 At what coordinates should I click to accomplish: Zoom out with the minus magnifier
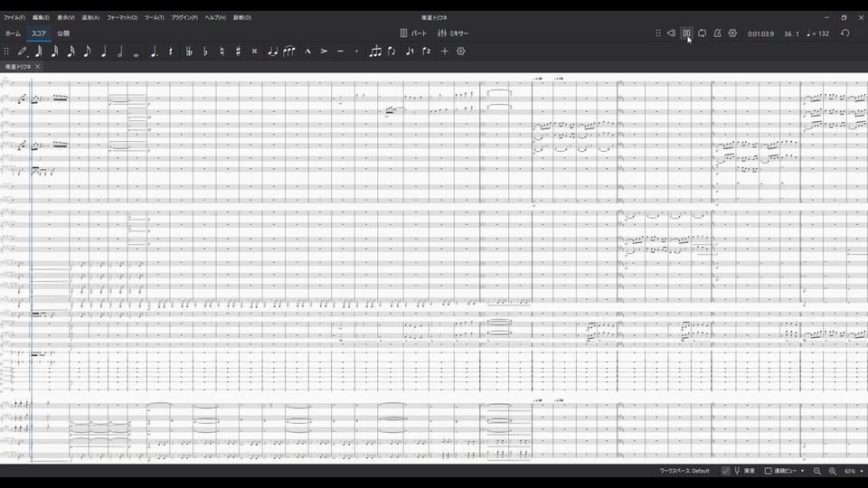(817, 471)
